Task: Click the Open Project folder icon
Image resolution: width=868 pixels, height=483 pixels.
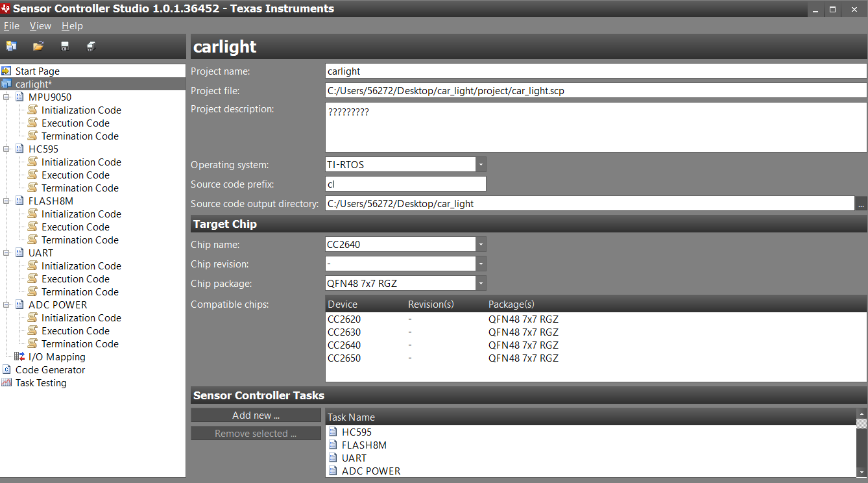Action: point(38,46)
